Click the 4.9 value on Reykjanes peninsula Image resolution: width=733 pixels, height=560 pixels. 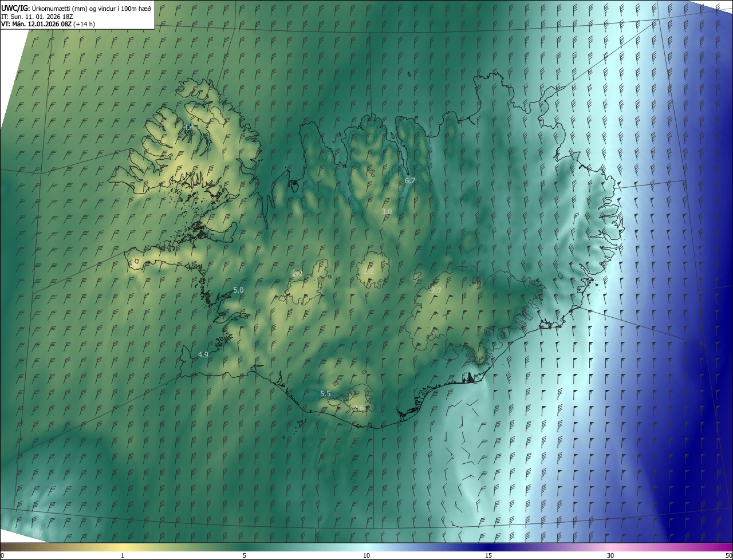pyautogui.click(x=203, y=355)
